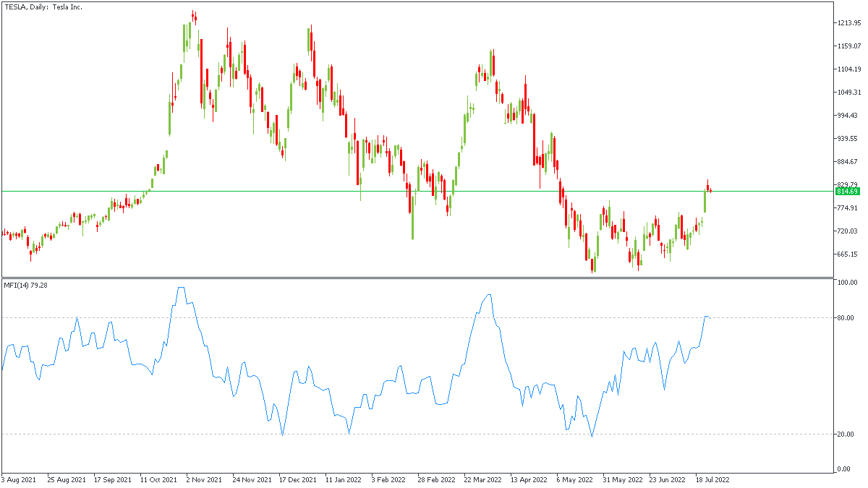
Task: Select the 3 Aug 2021 date label
Action: (20, 479)
